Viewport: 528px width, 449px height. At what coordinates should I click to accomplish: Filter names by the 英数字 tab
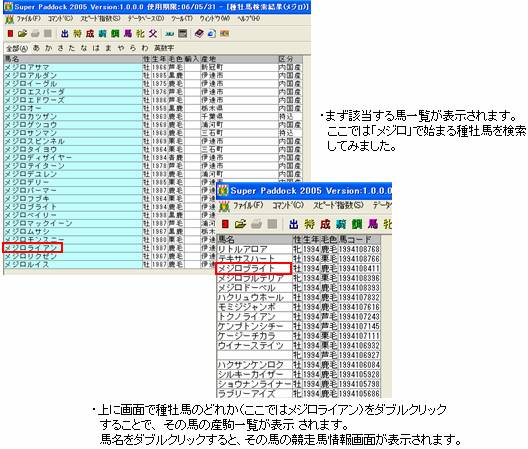point(164,48)
